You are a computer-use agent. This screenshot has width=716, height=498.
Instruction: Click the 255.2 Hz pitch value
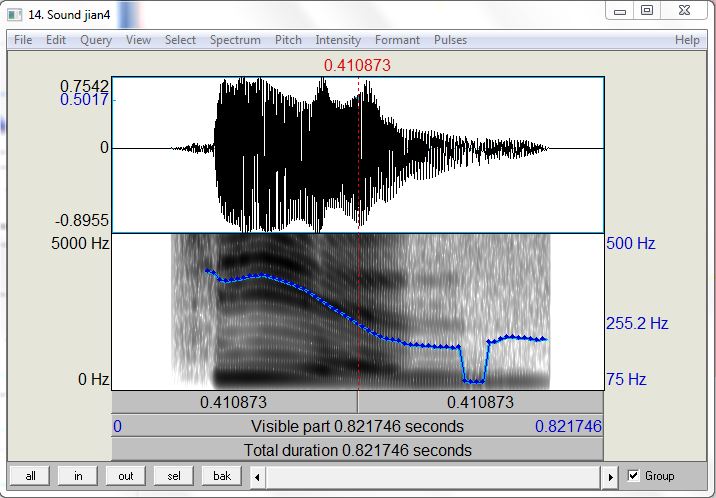(637, 323)
